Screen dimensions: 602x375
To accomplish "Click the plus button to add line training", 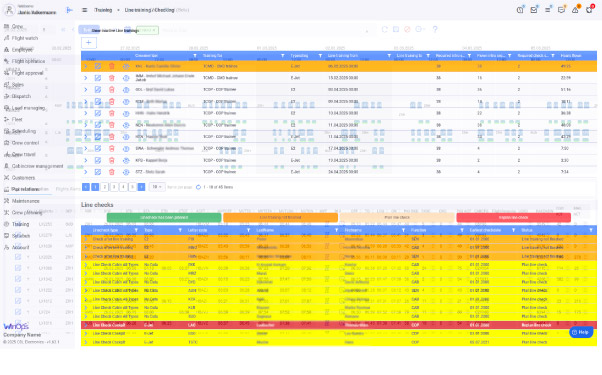I will click(x=89, y=43).
